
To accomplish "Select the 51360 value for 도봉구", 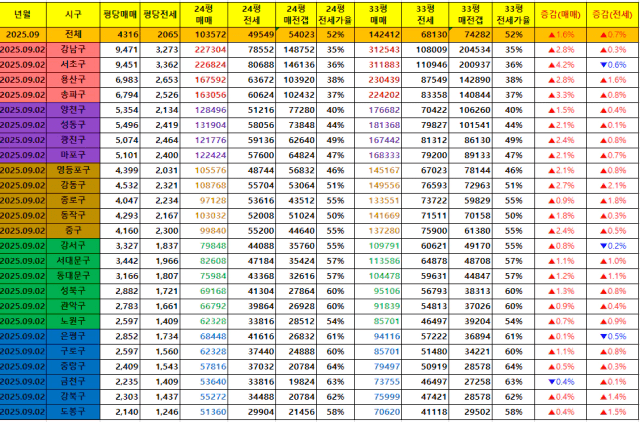I will (203, 412).
